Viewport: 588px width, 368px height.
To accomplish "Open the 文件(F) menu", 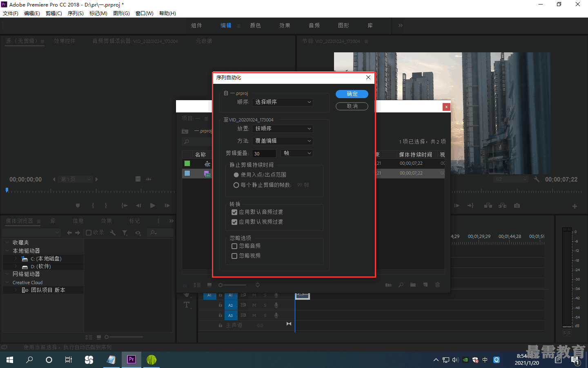I will pyautogui.click(x=11, y=13).
